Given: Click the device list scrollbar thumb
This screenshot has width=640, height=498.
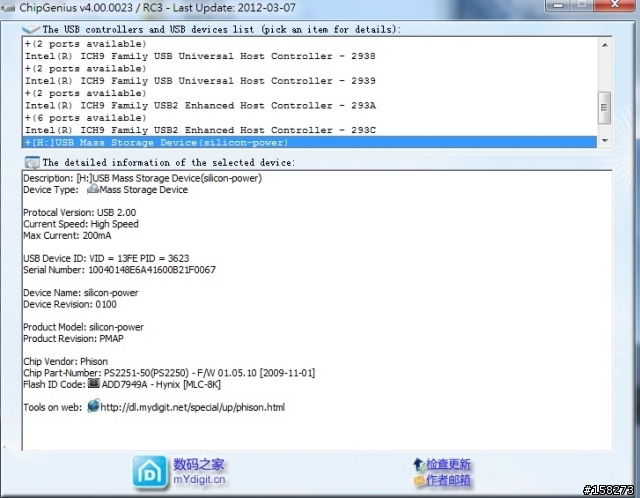Looking at the screenshot, I should click(x=604, y=108).
